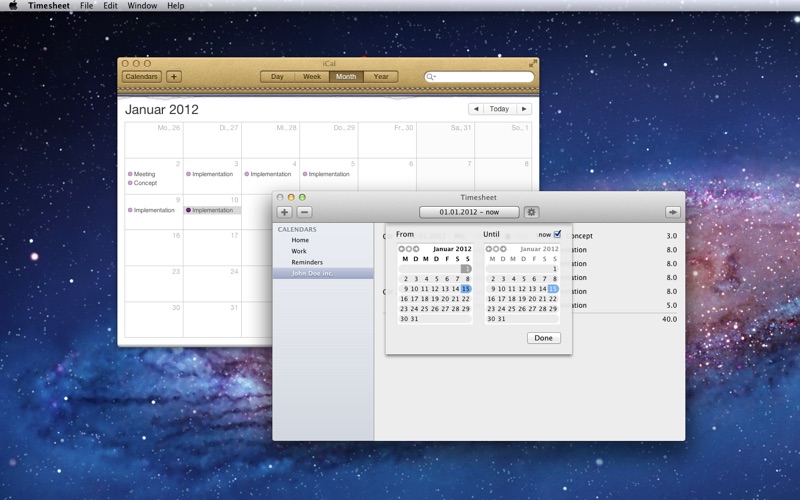Click the iCal search field

[479, 77]
